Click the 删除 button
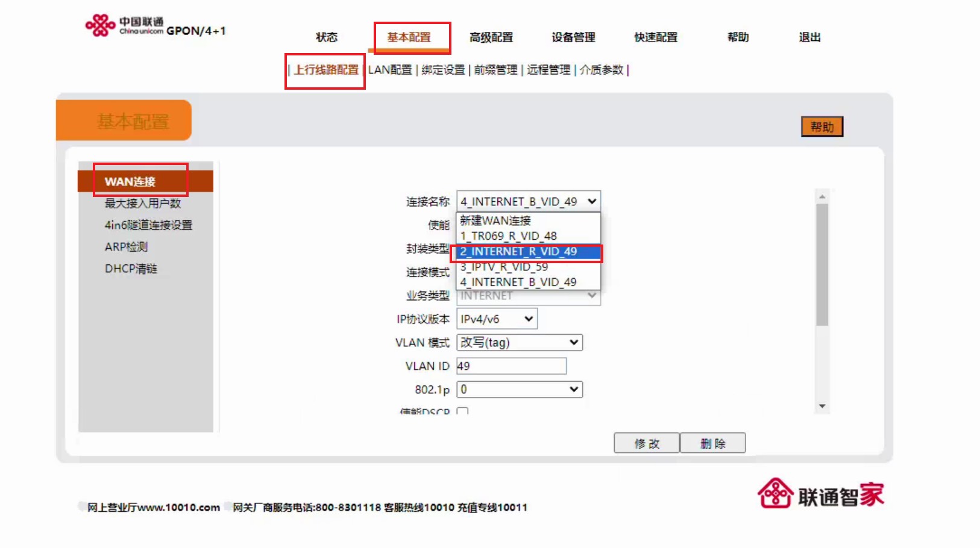Screen dimensions: 980x548 (x=713, y=443)
